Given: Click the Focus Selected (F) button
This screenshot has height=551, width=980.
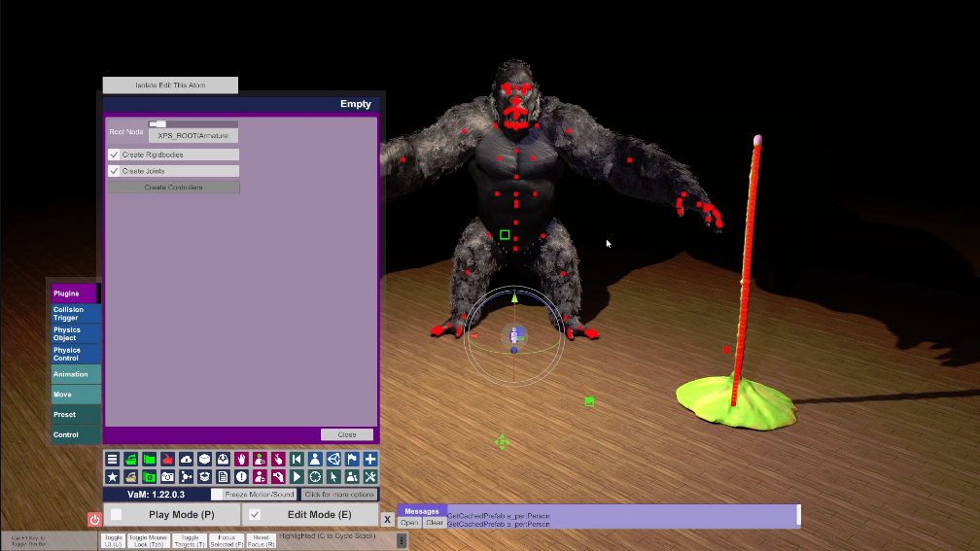Looking at the screenshot, I should [227, 541].
